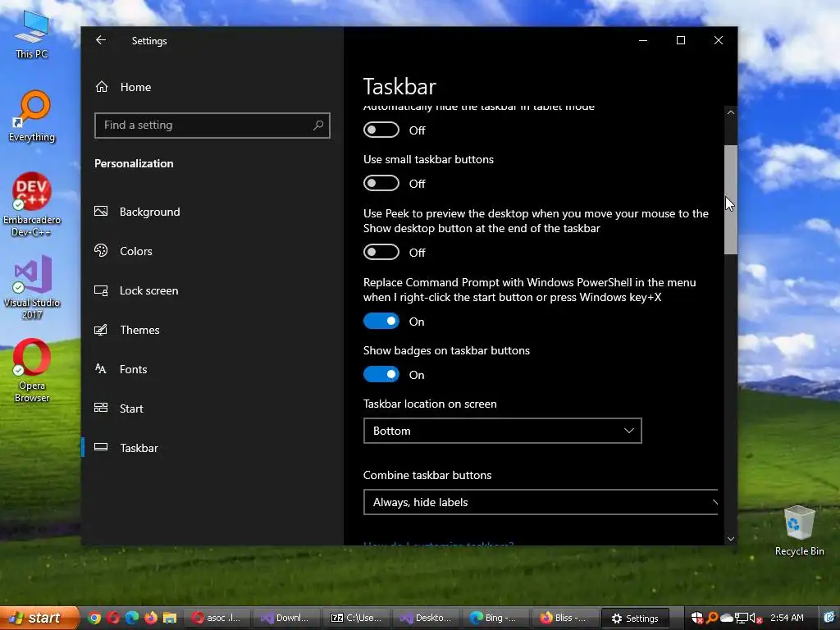The width and height of the screenshot is (840, 630).
Task: Minimize the Settings window
Action: [643, 40]
